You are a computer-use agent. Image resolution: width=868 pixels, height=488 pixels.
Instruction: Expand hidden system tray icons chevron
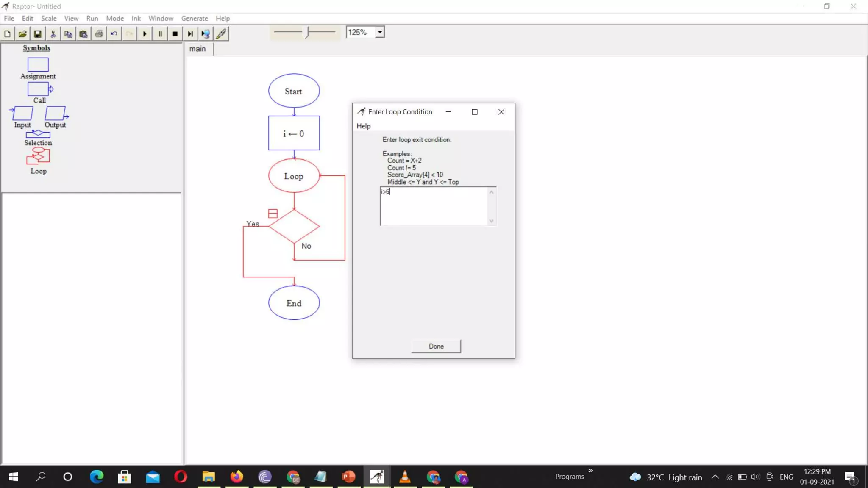point(715,477)
